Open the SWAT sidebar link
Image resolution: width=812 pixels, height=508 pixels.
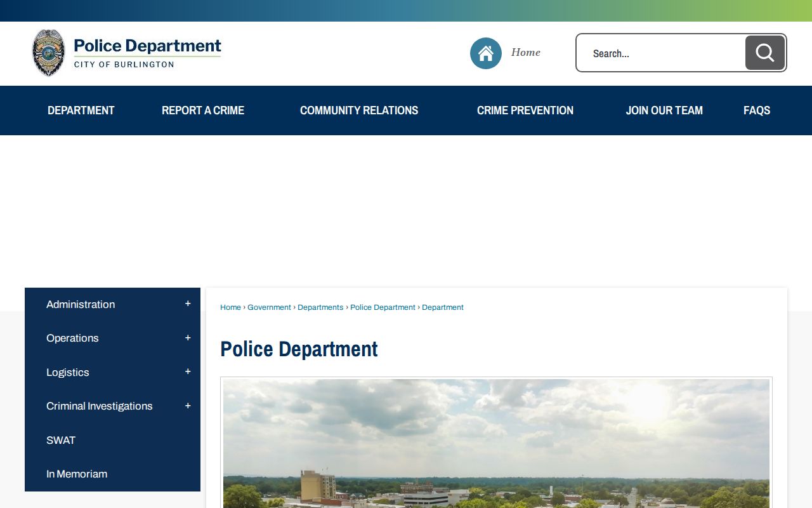pyautogui.click(x=61, y=440)
